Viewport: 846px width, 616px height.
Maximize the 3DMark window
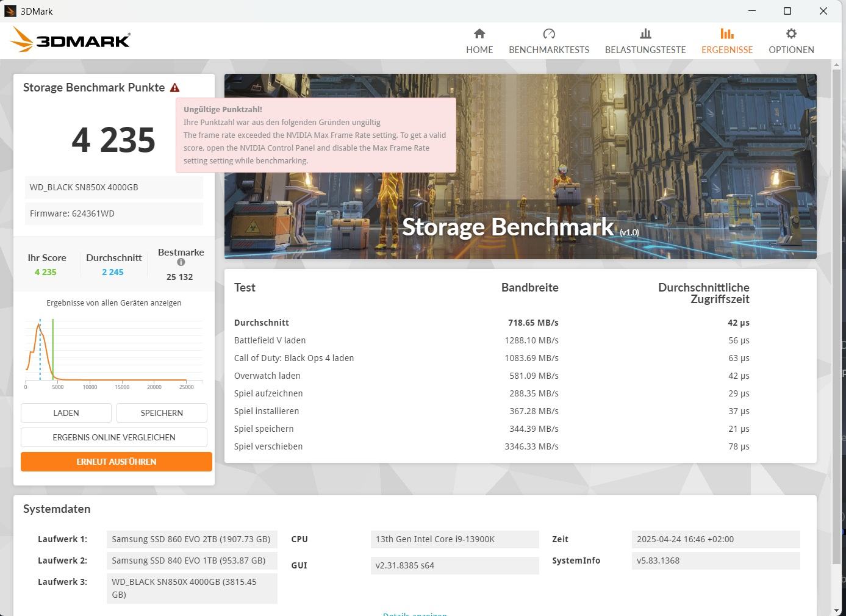pyautogui.click(x=787, y=11)
